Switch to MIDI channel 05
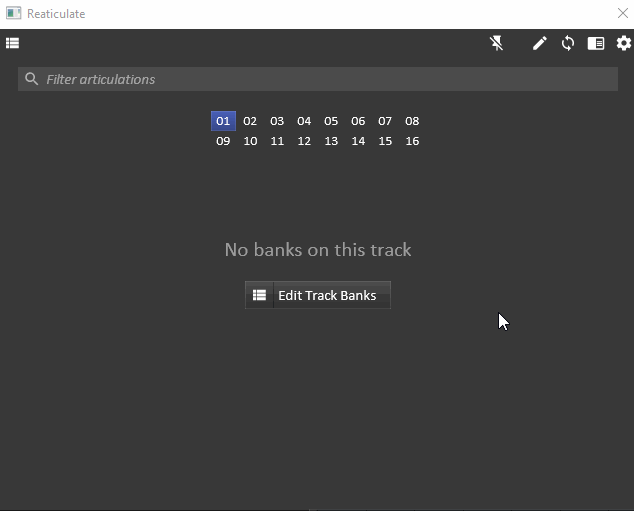634x511 pixels. point(331,121)
